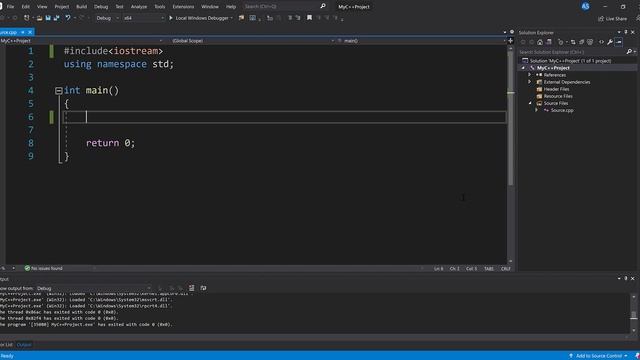
Task: Open the Window menu
Action: [210, 7]
